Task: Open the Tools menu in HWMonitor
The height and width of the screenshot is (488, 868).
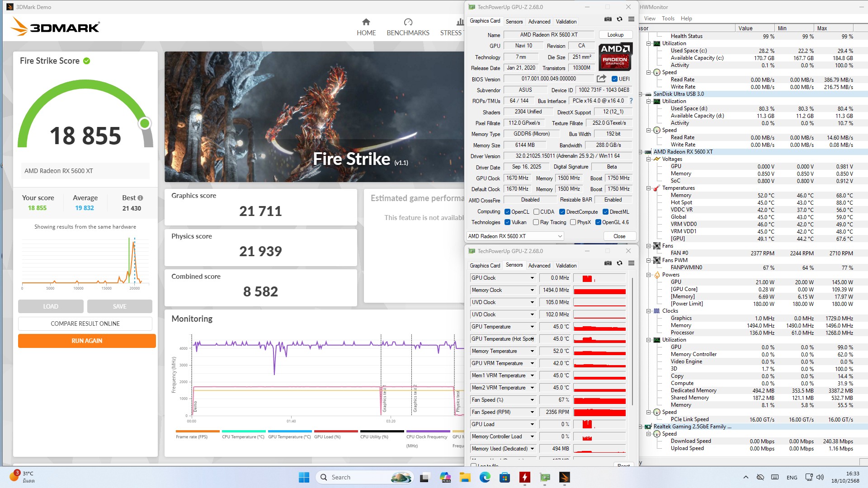Action: (668, 19)
